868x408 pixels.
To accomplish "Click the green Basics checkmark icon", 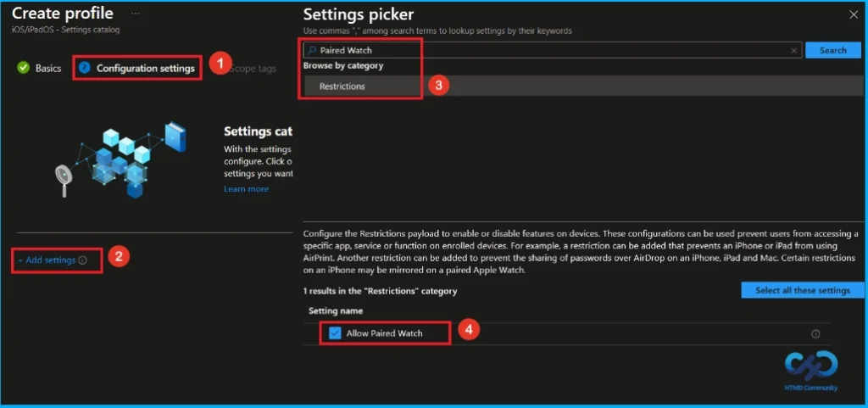I will pos(23,68).
